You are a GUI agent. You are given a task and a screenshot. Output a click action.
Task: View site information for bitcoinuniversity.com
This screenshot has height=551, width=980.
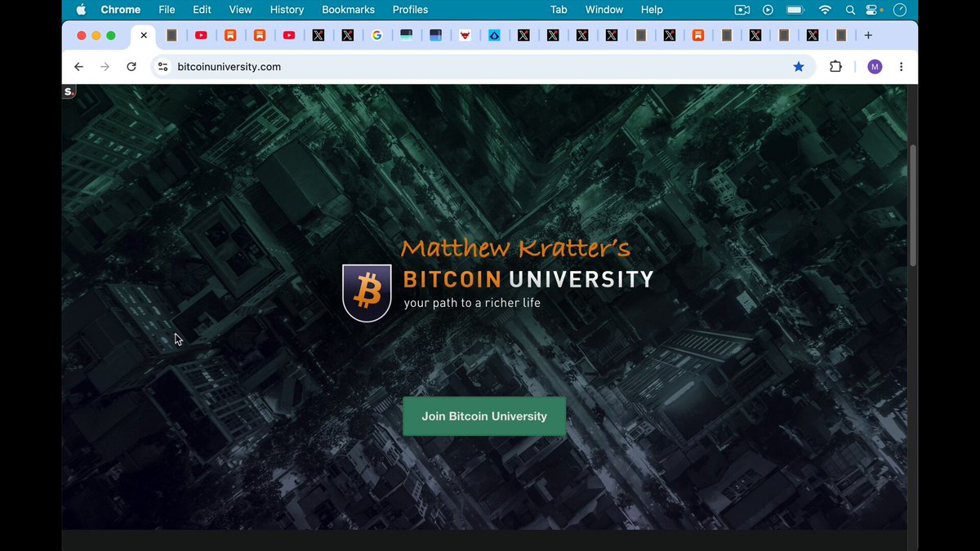[163, 67]
